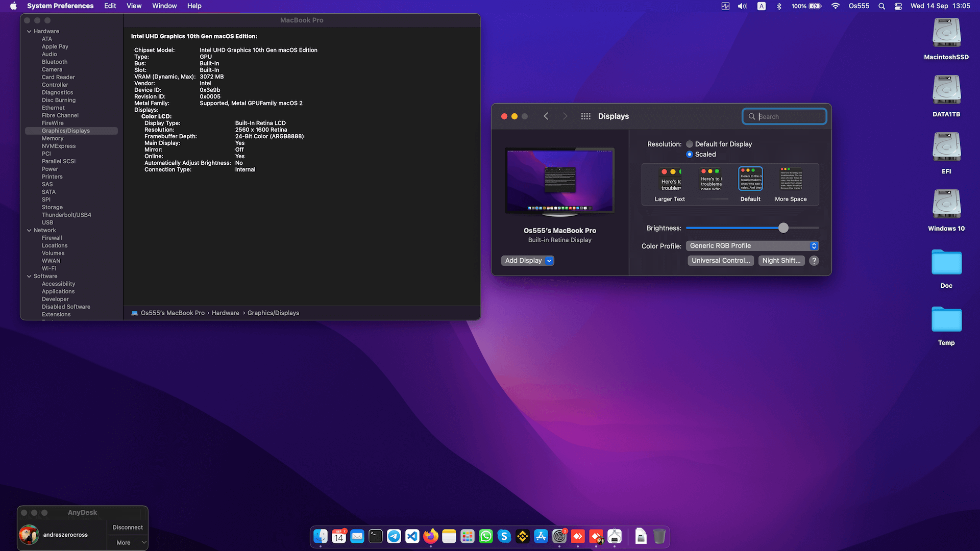The height and width of the screenshot is (551, 980).
Task: Select Default for Display resolution
Action: coord(690,144)
